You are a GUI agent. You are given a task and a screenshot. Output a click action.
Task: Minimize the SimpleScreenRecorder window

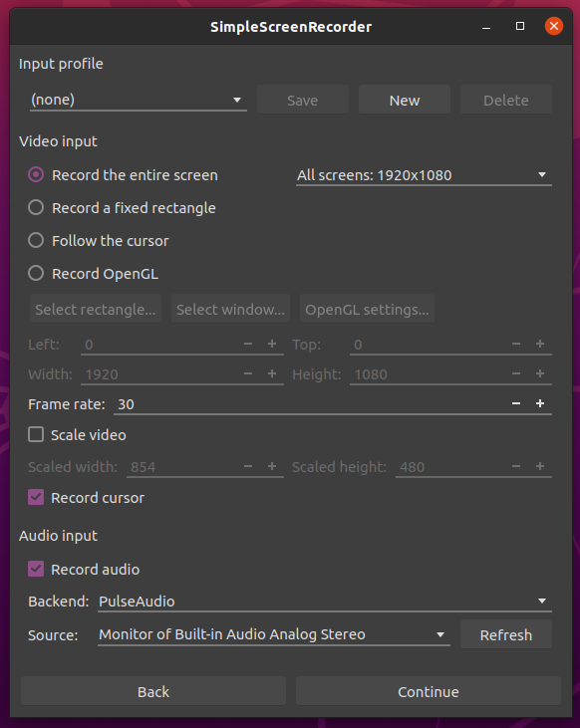coord(486,27)
